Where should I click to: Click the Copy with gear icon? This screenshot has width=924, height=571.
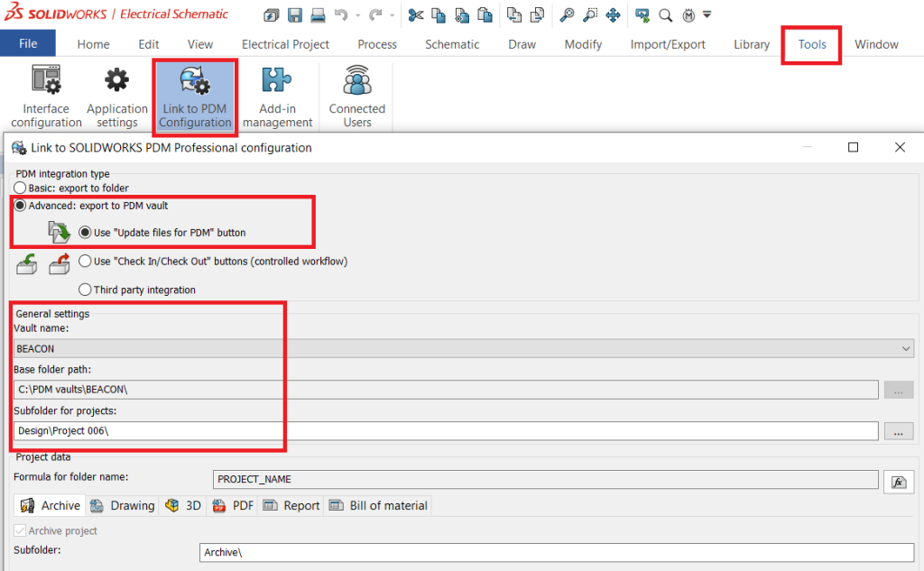pyautogui.click(x=462, y=15)
